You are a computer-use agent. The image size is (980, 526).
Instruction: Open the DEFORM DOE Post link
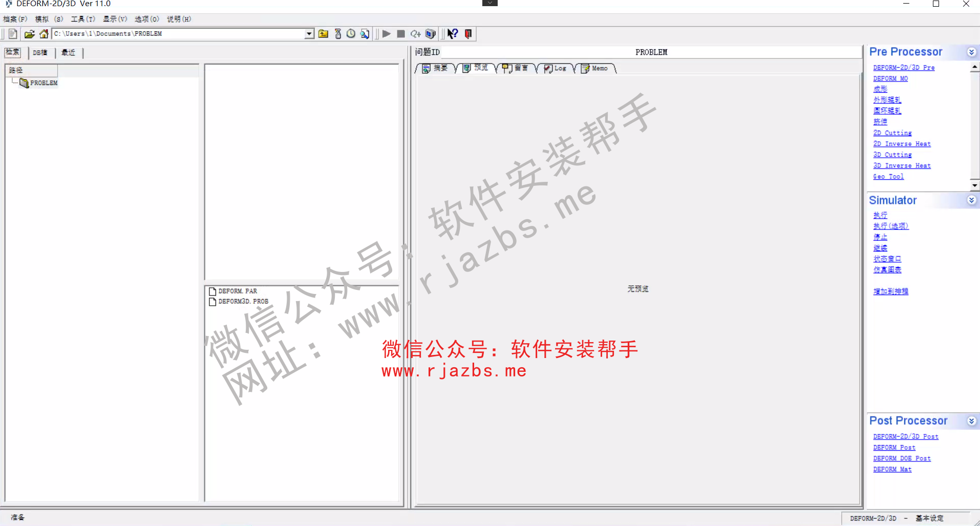pos(902,458)
